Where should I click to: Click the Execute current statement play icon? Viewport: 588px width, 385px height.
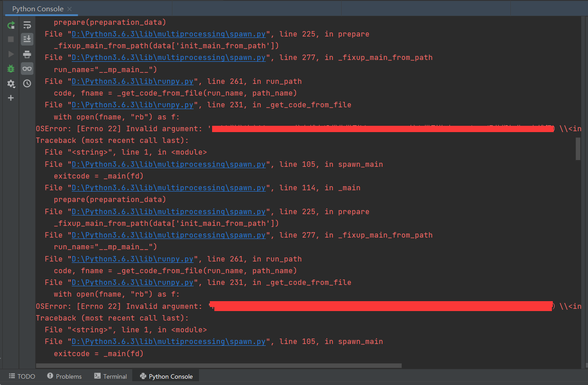(11, 54)
